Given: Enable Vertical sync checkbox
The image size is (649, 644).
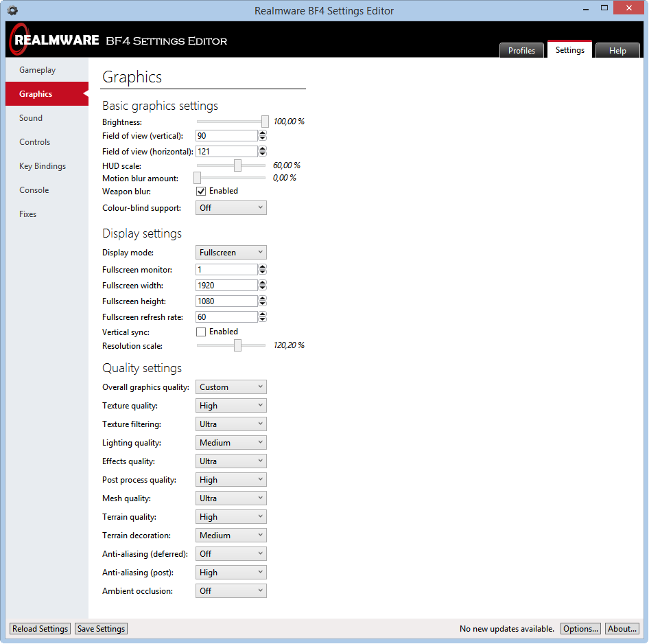Looking at the screenshot, I should (x=201, y=332).
